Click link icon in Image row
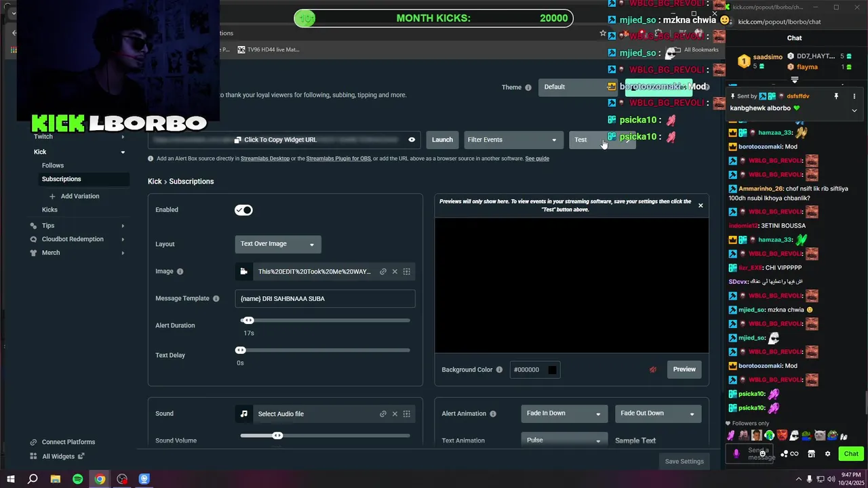This screenshot has height=488, width=868. pyautogui.click(x=383, y=272)
